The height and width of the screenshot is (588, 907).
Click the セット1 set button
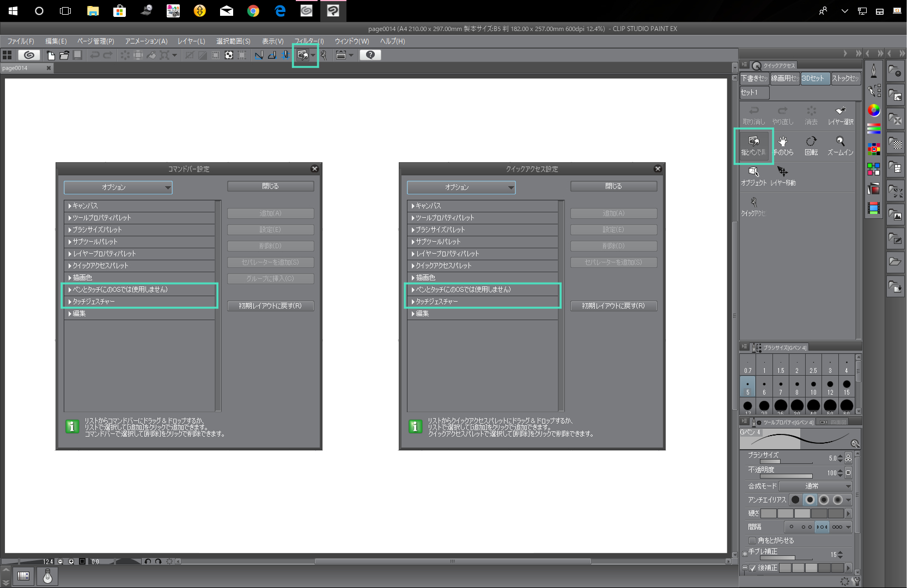point(754,93)
